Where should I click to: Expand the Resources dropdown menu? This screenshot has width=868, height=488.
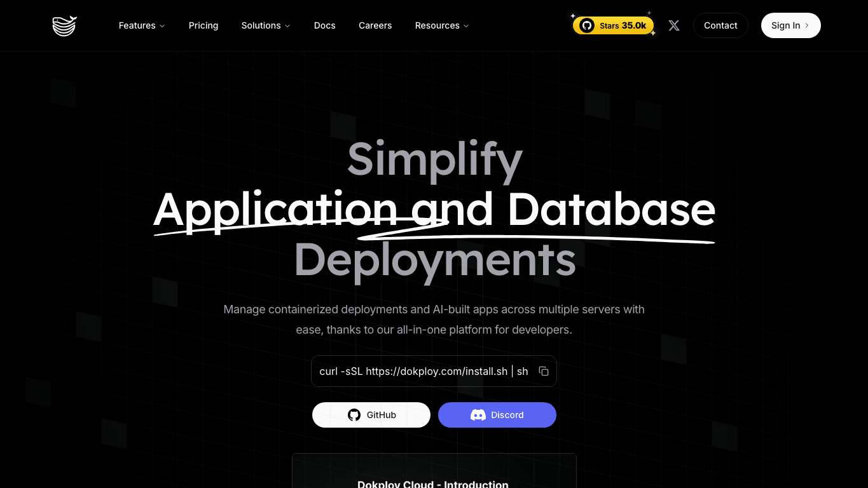(x=442, y=25)
